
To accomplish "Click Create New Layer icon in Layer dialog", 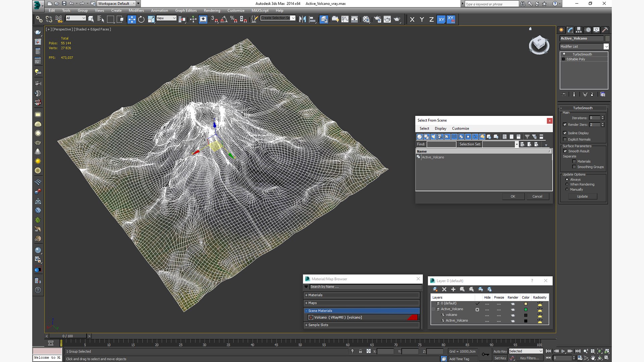I will pos(435,289).
